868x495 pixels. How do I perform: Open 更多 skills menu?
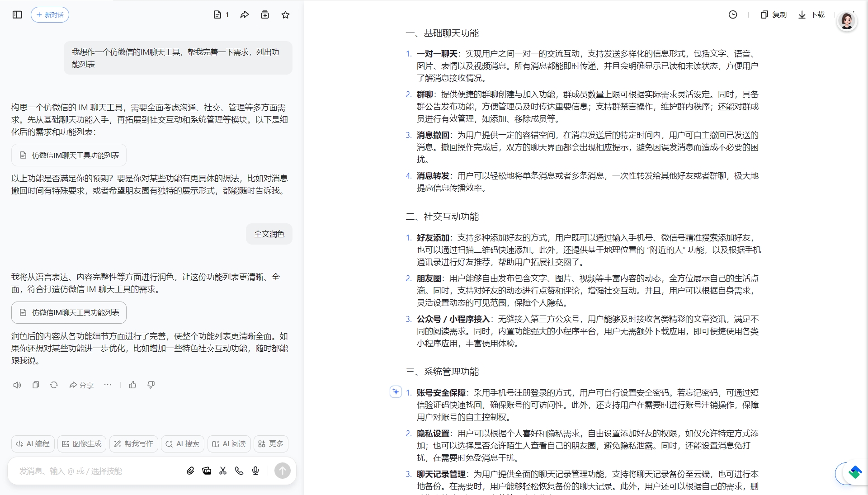coord(271,444)
